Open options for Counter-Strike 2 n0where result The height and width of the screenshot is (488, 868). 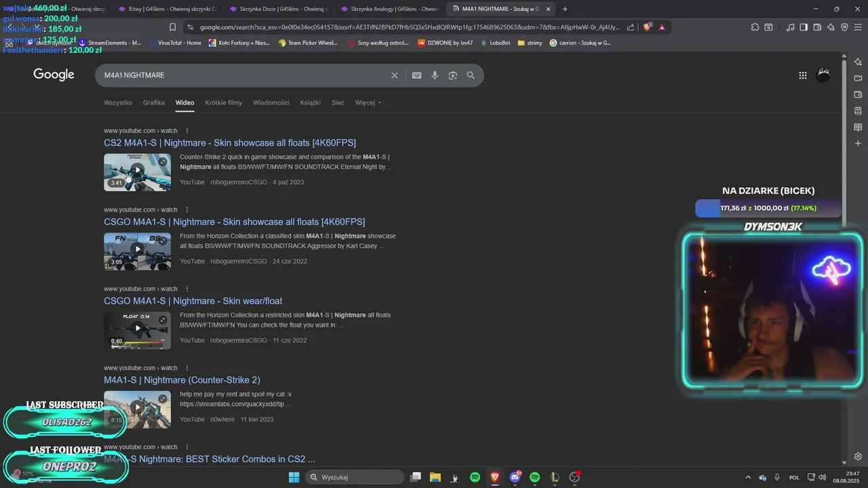pos(187,368)
